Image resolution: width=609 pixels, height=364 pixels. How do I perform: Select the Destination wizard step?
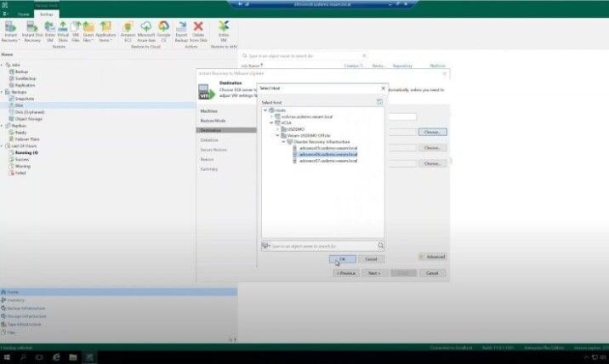click(226, 130)
